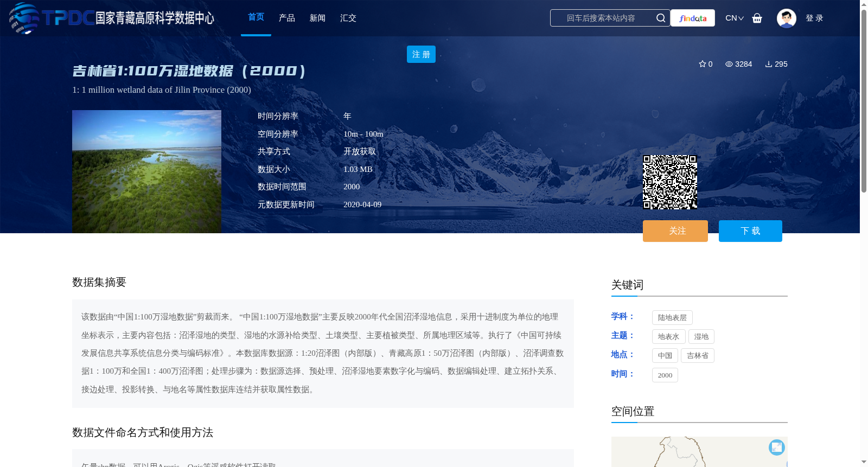868x467 pixels.
Task: Click the eye views count 3284
Action: 739,64
